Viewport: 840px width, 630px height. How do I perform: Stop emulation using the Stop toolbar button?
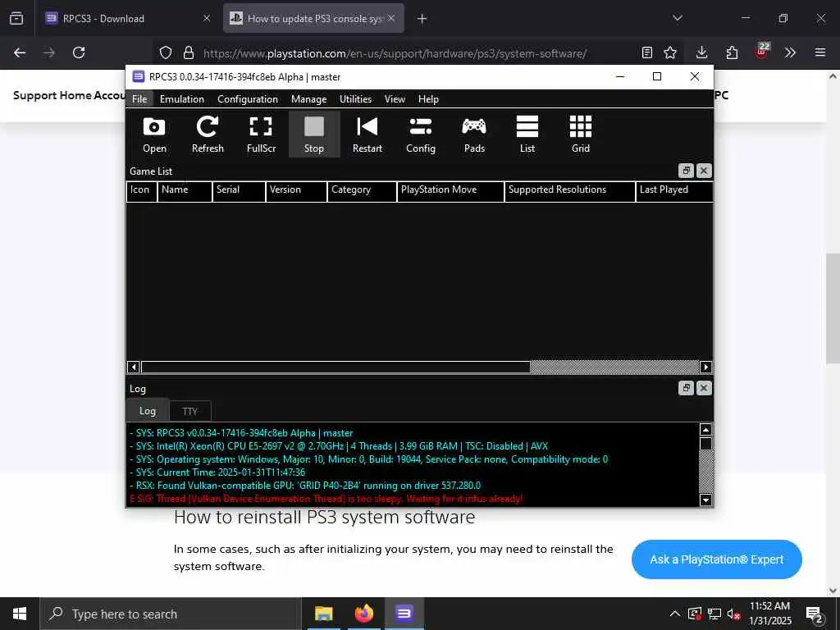[x=314, y=135]
